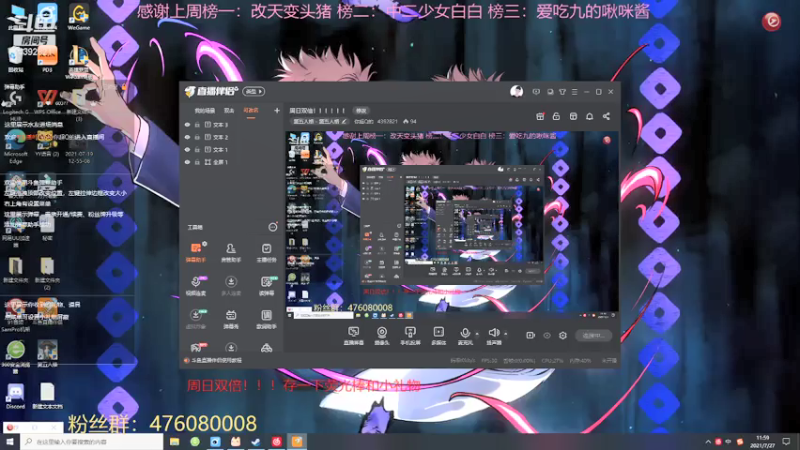This screenshot has height=450, width=800.
Task: Toggle lock on 文本 2 layer
Action: point(197,137)
